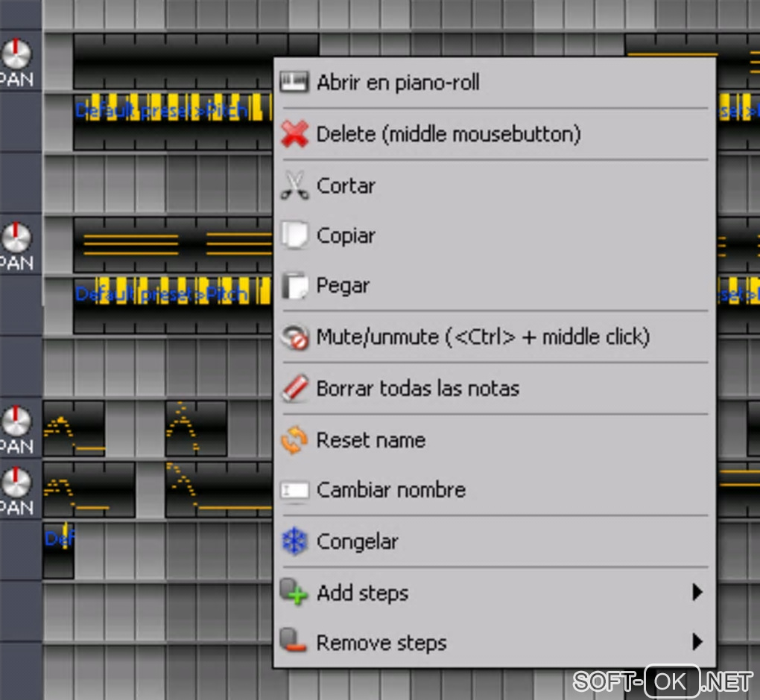Screen dimensions: 760x700
Task: Click the Pegar clipboard icon
Action: tap(294, 285)
